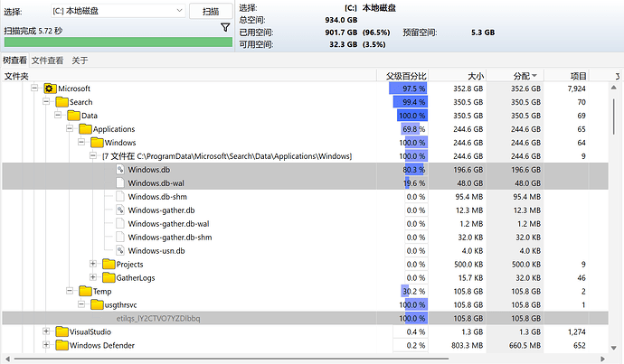The image size is (624, 364).
Task: Click the Windows-gather.db file icon
Action: (120, 210)
